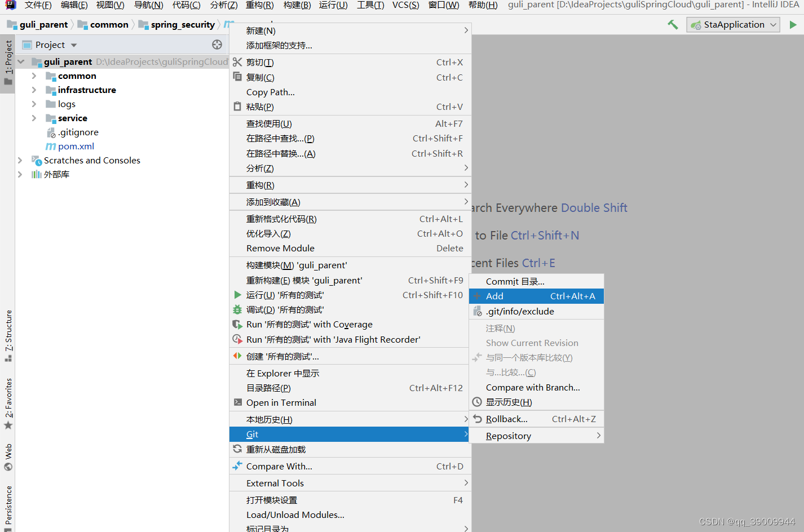Open the Persistence tool window tab
This screenshot has height=532, width=804.
(x=8, y=507)
